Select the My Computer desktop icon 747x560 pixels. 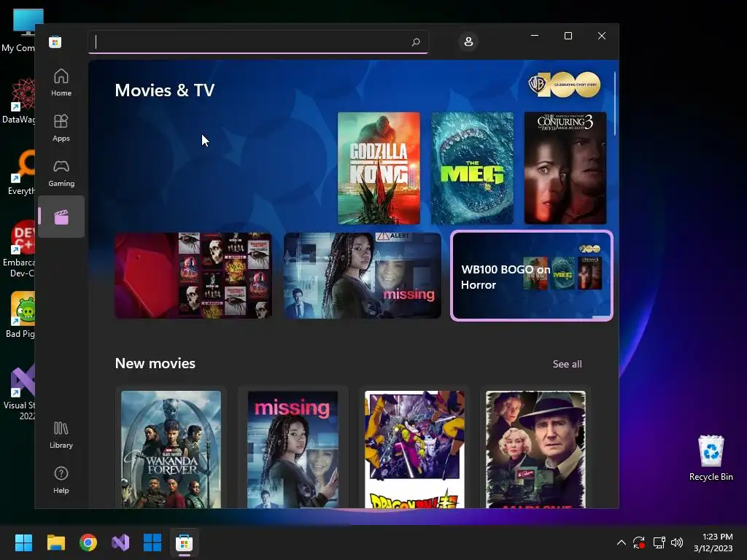[x=18, y=30]
